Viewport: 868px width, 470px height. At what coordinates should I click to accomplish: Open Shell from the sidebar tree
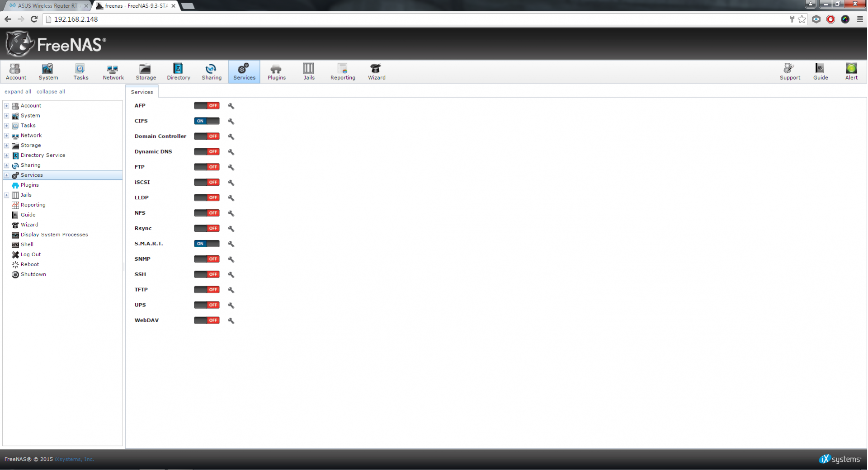tap(27, 245)
